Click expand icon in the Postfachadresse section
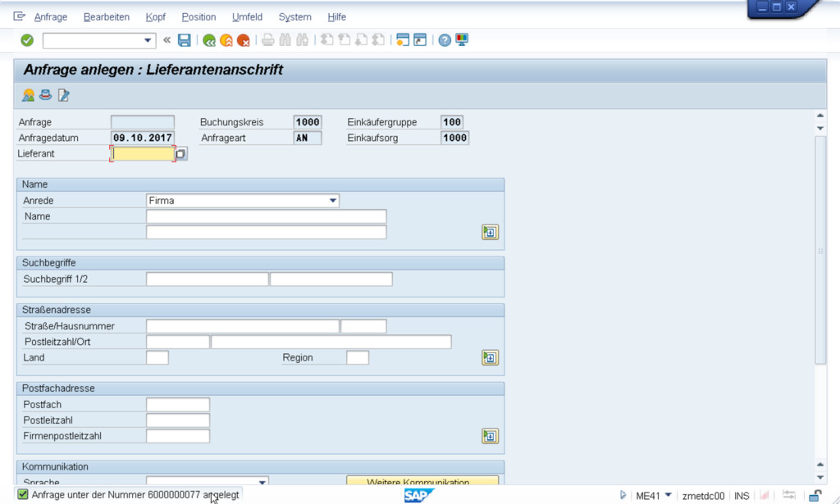Screen dimensions: 840x504 [x=490, y=436]
